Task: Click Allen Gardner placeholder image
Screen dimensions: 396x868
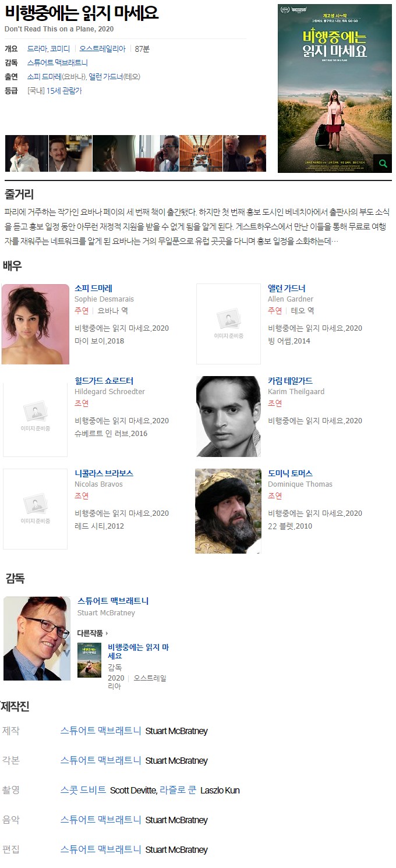Action: (228, 324)
